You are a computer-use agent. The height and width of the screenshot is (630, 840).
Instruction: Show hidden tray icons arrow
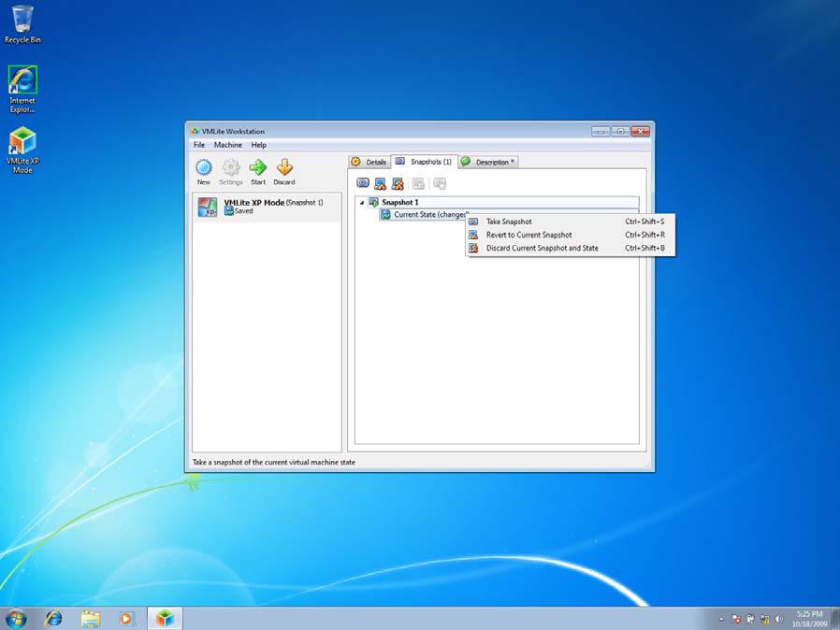[721, 620]
